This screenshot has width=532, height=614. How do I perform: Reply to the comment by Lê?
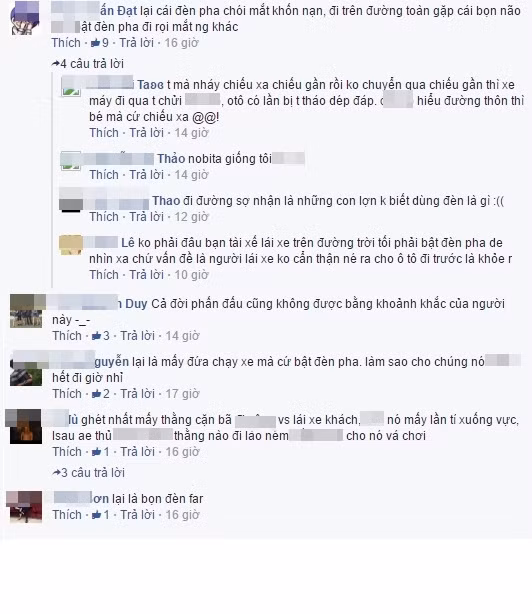coord(146,275)
